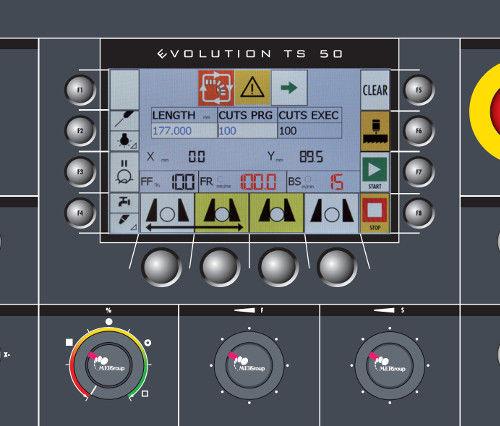Push the third round key below screen
500x426 pixels.
[278, 267]
